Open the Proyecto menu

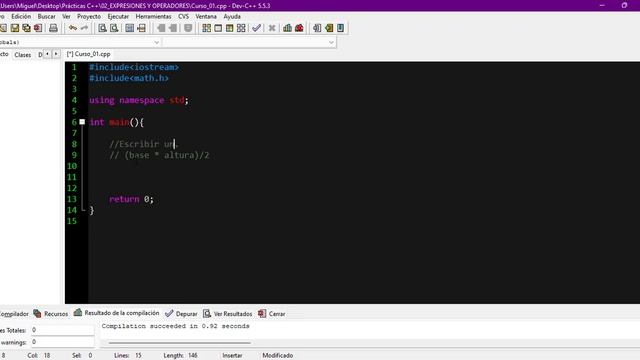tap(89, 16)
